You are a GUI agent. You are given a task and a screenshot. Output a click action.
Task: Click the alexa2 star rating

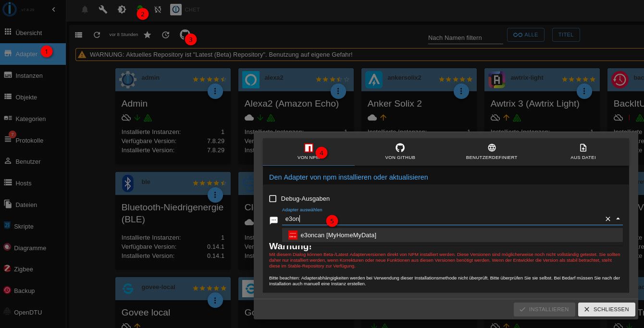tap(333, 79)
